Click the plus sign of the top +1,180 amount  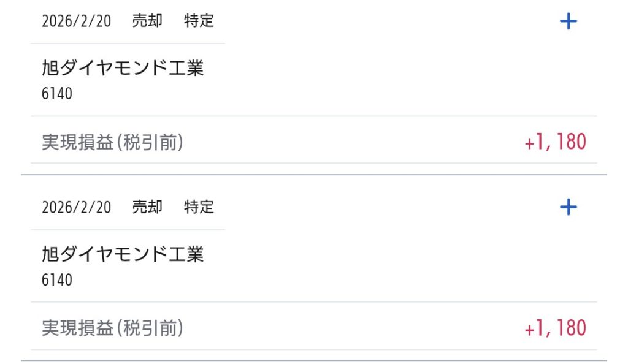[x=530, y=143]
